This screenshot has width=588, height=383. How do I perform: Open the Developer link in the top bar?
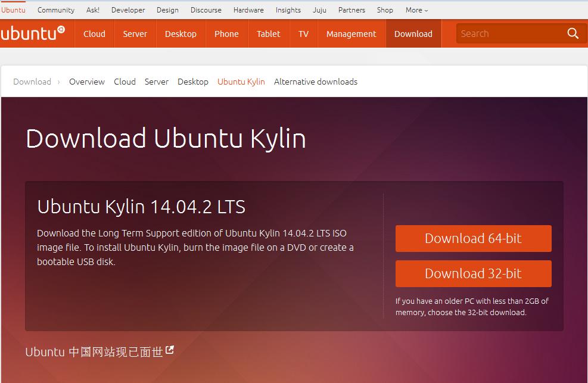[x=128, y=10]
